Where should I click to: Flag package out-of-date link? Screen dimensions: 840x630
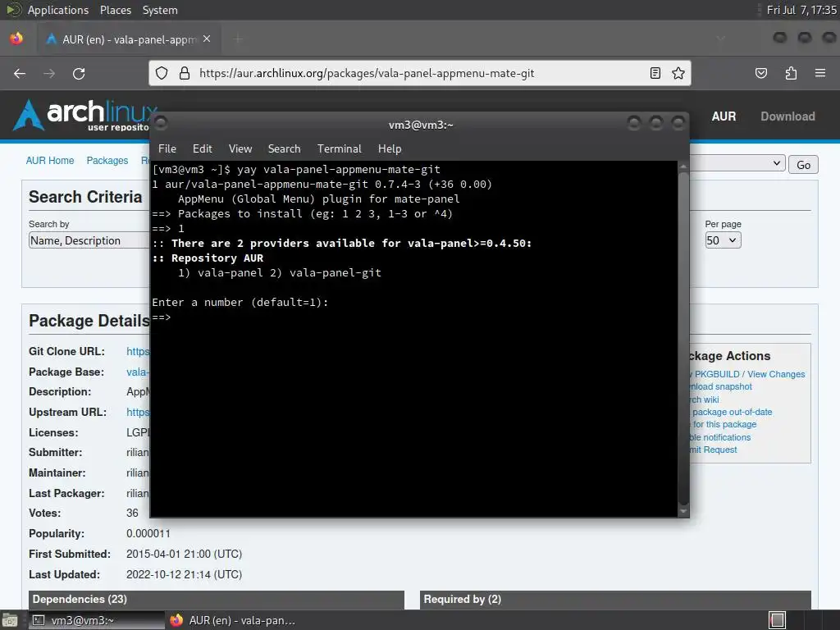(x=731, y=412)
